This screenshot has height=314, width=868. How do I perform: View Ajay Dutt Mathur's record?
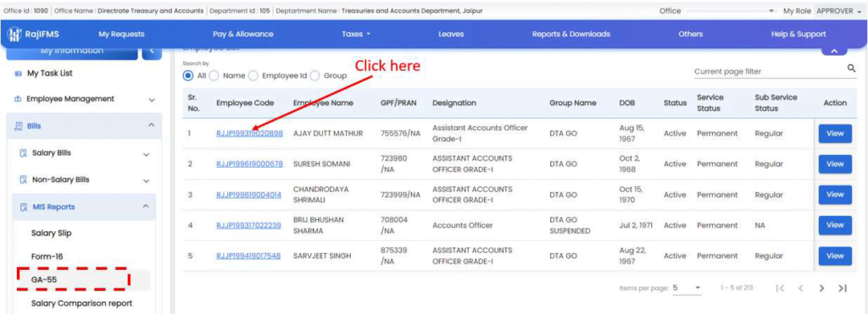(835, 134)
